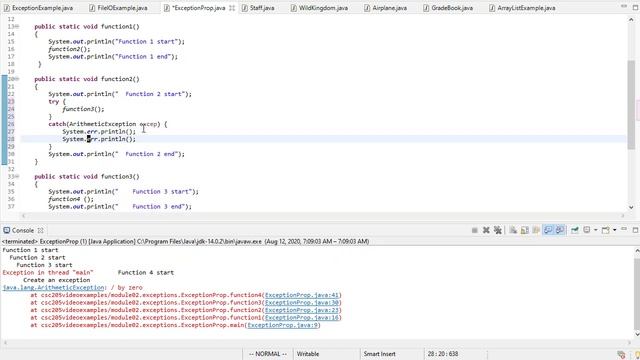This screenshot has height=360, width=640.
Task: Click the Remove Launch X icon
Action: [486, 230]
